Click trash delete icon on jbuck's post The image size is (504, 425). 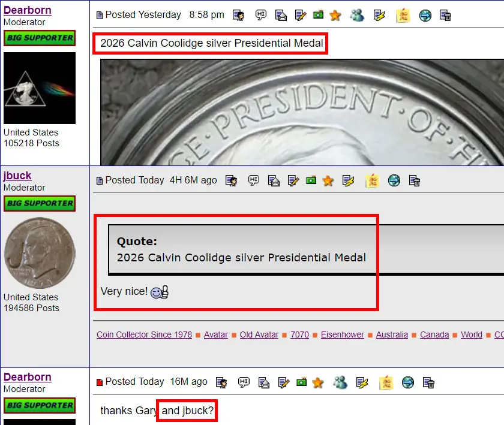415,180
